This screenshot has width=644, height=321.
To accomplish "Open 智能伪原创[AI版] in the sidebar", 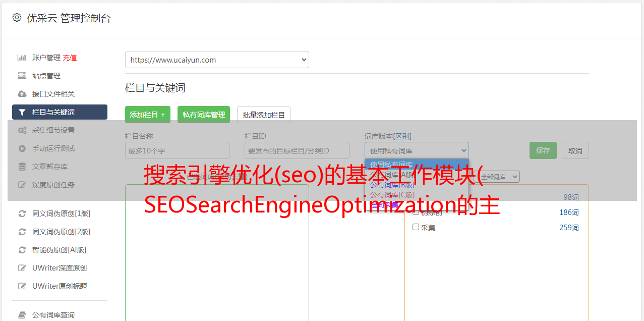I will coord(60,250).
